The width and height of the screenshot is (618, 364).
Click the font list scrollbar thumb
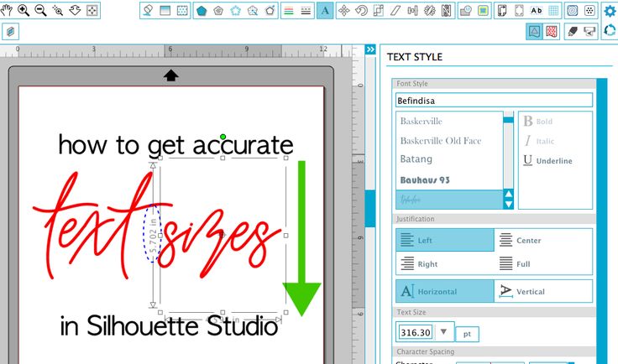click(509, 120)
